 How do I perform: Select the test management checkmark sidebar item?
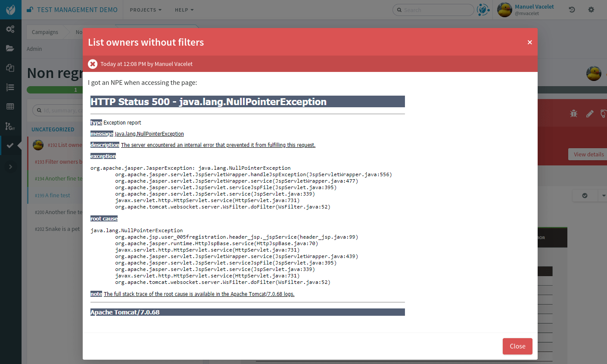point(10,146)
